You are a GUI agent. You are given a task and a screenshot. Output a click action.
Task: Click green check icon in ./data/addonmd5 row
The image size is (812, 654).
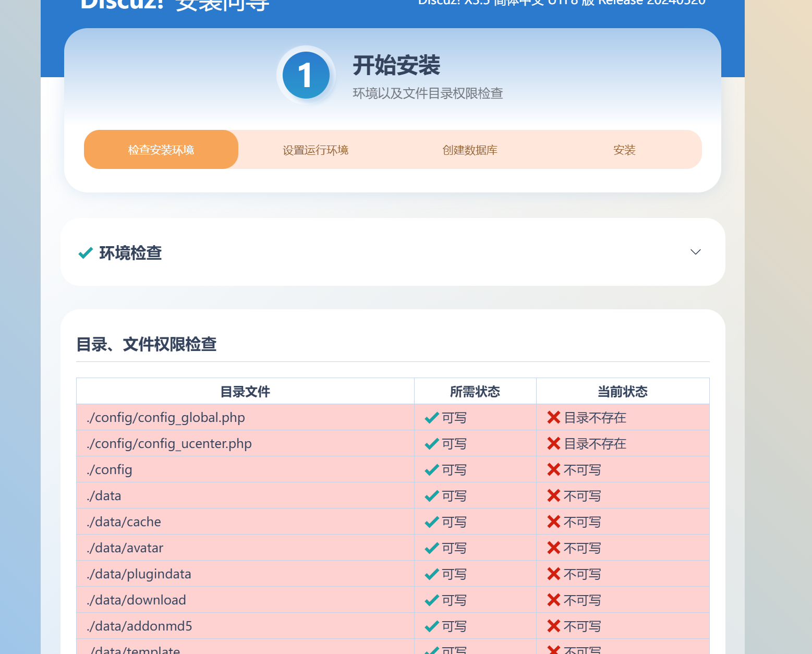coord(432,626)
